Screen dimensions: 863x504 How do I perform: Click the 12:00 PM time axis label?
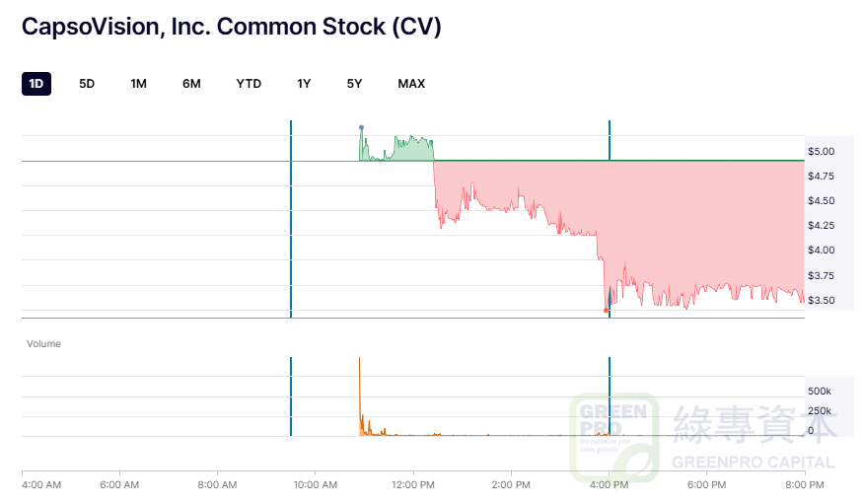412,484
